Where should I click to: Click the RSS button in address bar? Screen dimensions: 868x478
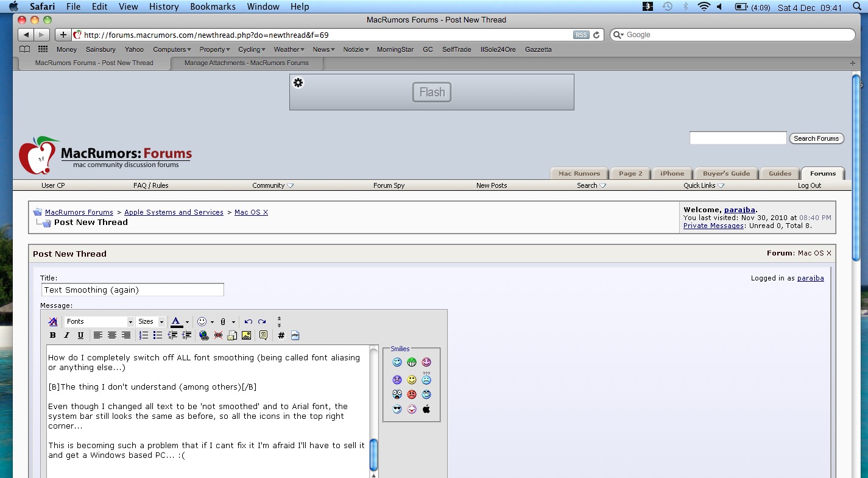click(581, 35)
